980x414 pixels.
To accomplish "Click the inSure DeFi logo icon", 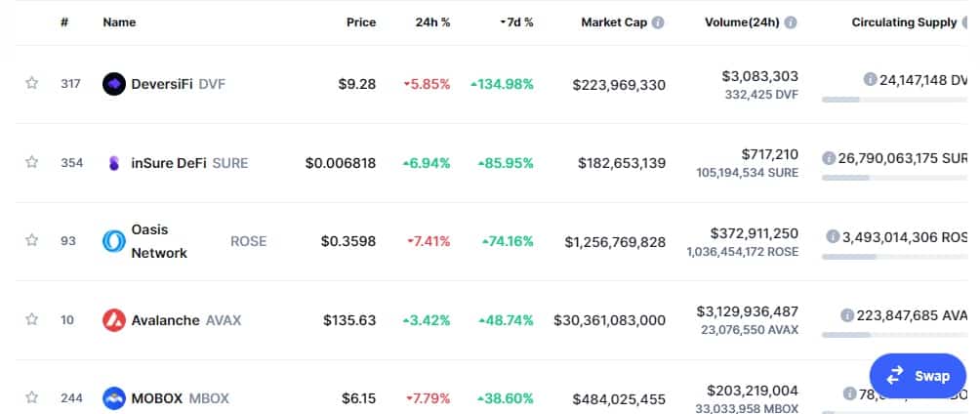I will [x=114, y=163].
